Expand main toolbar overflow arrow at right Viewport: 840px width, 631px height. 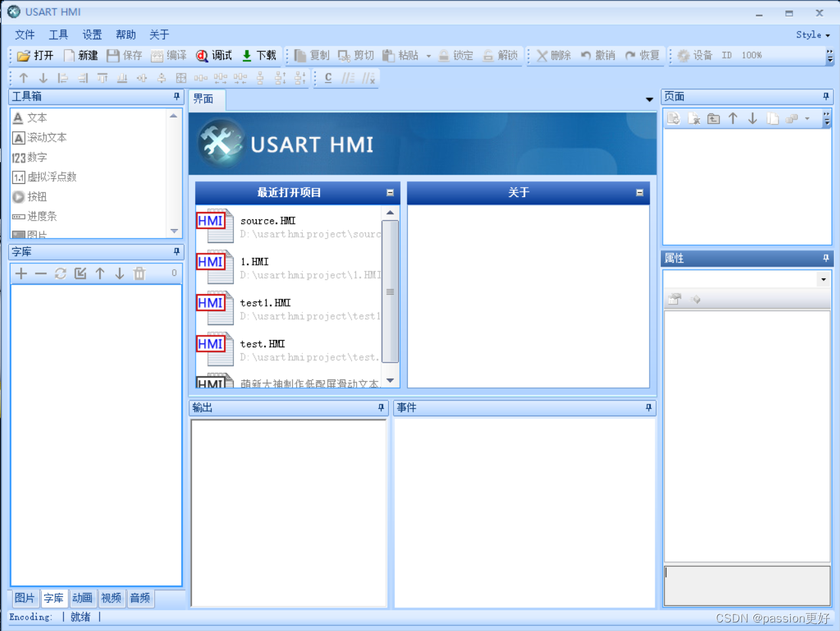(x=830, y=56)
